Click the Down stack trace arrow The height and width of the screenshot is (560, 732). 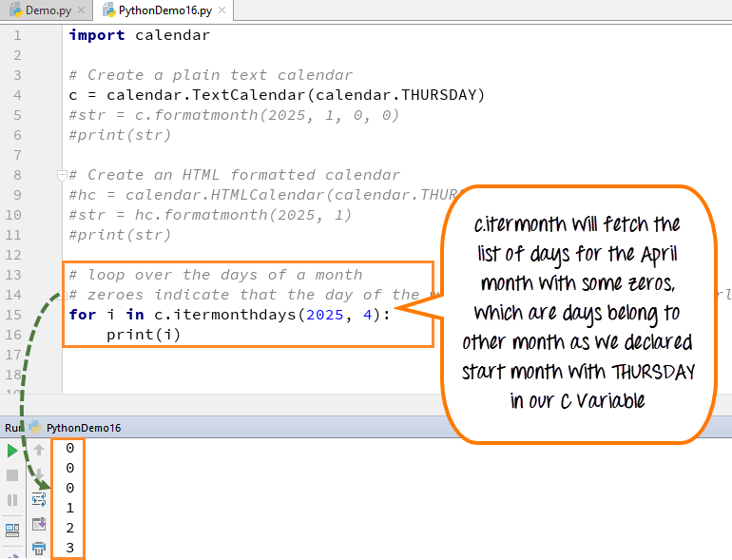(x=39, y=473)
